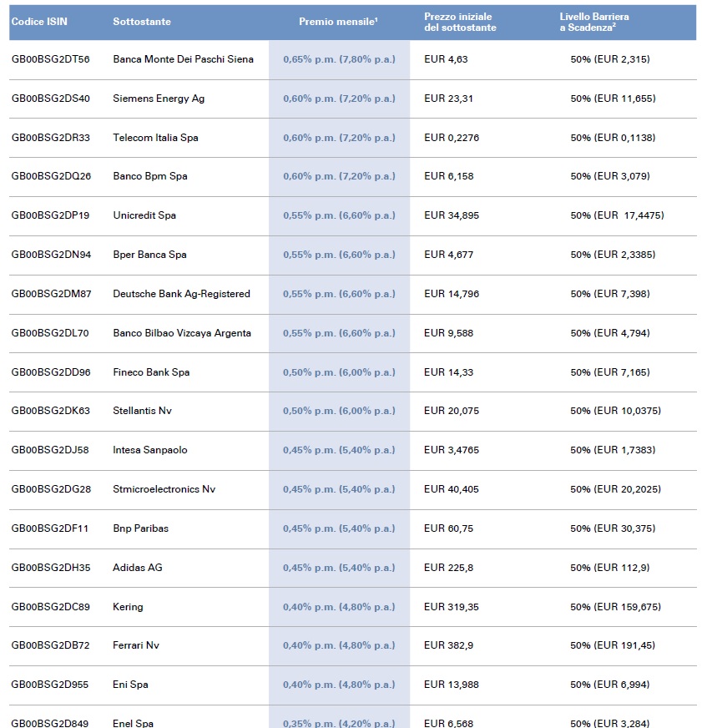Click barrier 50% (EUR 20,2025)

[616, 489]
